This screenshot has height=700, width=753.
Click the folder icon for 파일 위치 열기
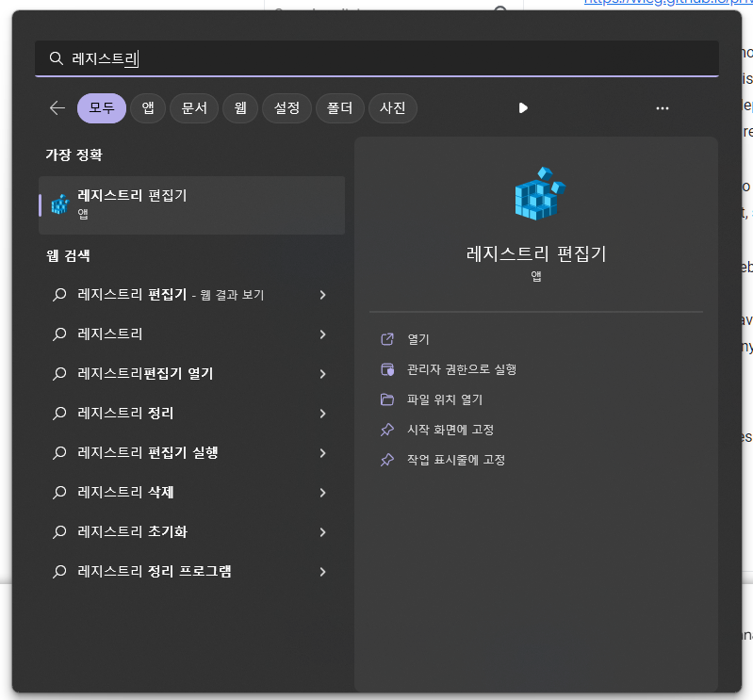click(387, 399)
